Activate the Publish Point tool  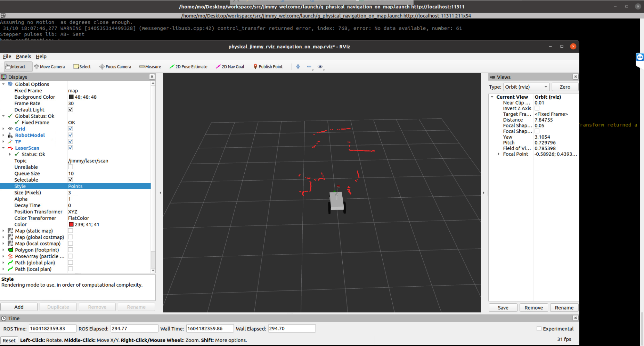coord(268,67)
